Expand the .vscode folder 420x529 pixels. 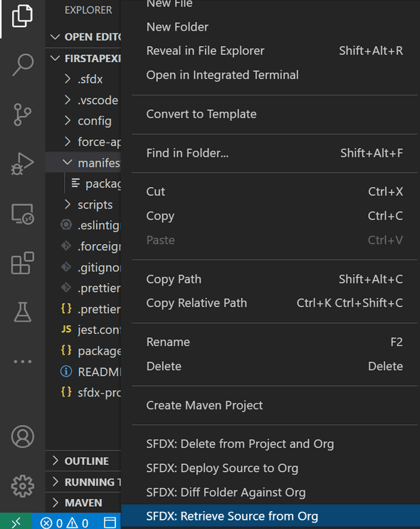pyautogui.click(x=68, y=100)
